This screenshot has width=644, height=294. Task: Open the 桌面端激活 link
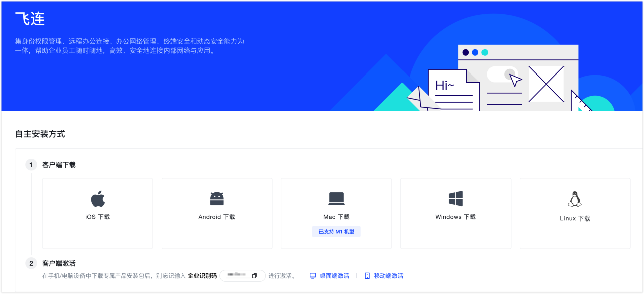(334, 276)
